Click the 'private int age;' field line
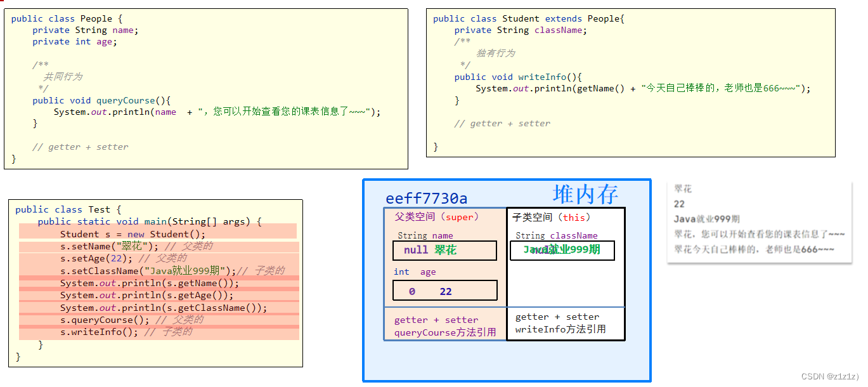This screenshot has width=868, height=387. [75, 41]
